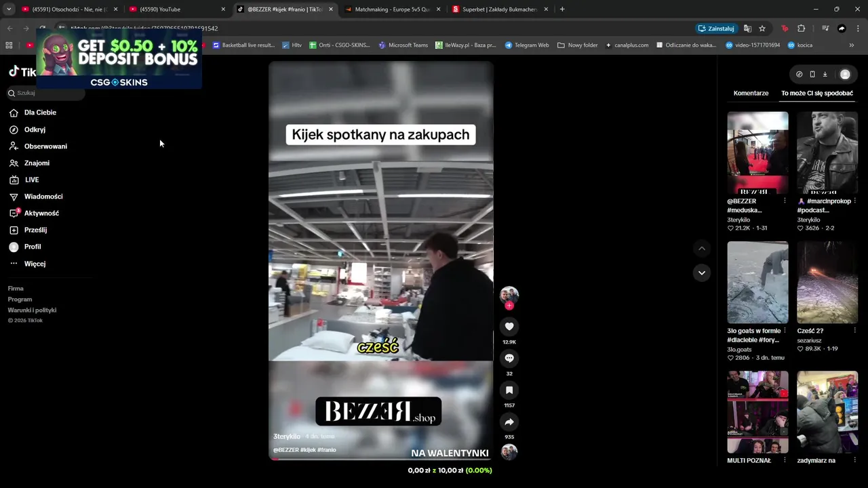Open the #marcinprokop #podcast thumbnail
This screenshot has width=868, height=488.
point(827,153)
